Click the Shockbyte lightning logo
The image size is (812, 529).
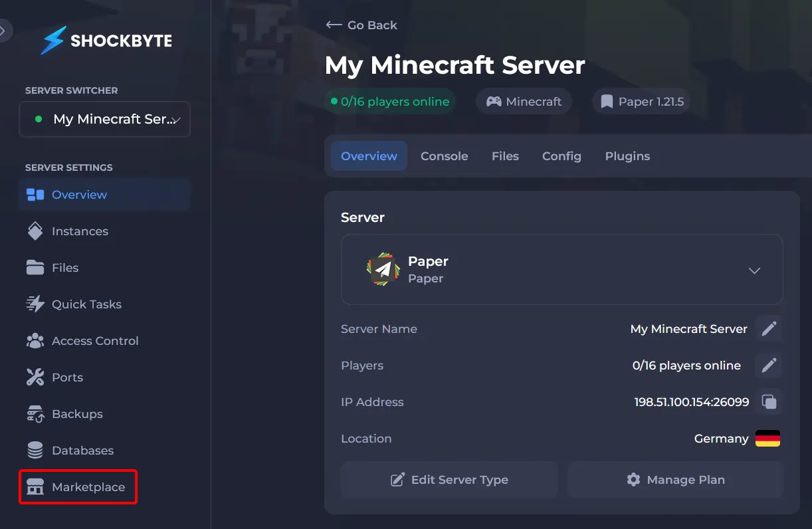pos(53,41)
